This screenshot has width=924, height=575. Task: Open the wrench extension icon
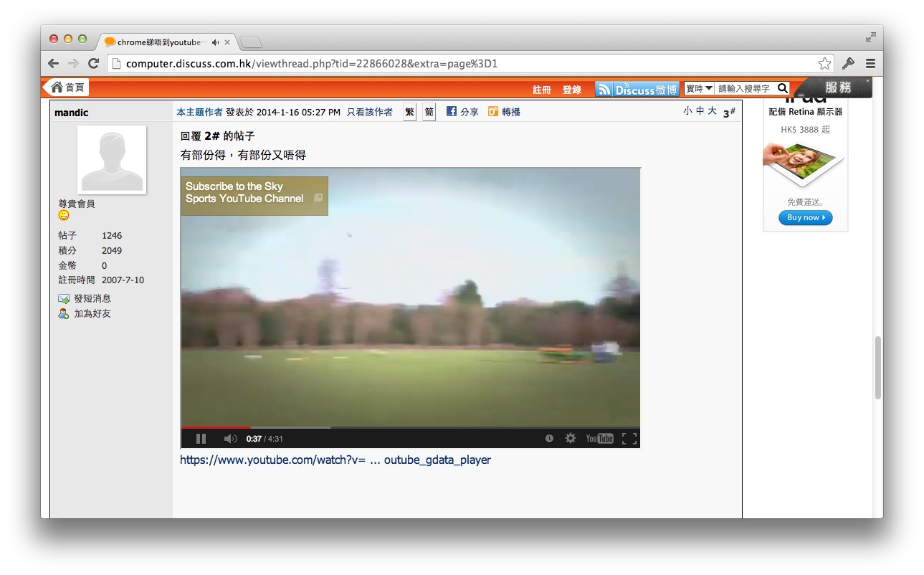tap(848, 64)
